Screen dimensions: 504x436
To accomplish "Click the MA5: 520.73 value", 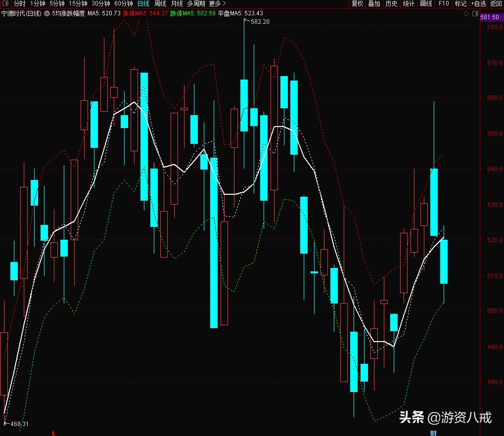I will click(104, 13).
